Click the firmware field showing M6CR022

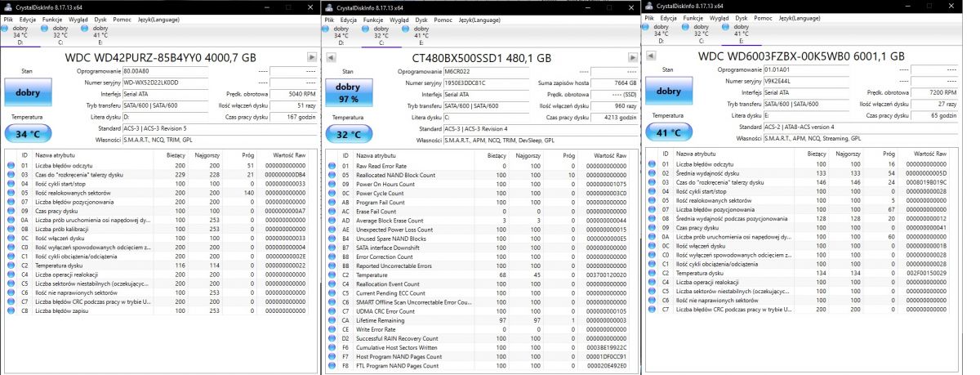(x=485, y=72)
